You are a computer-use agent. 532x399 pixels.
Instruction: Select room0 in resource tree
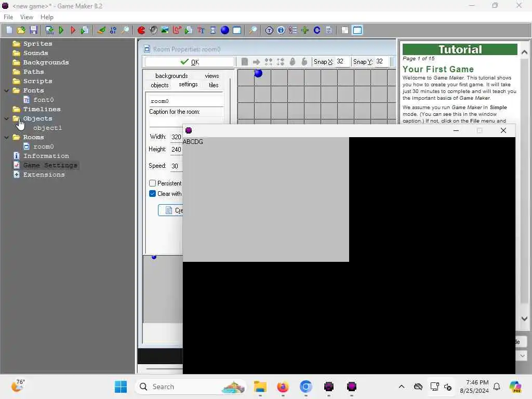click(44, 147)
